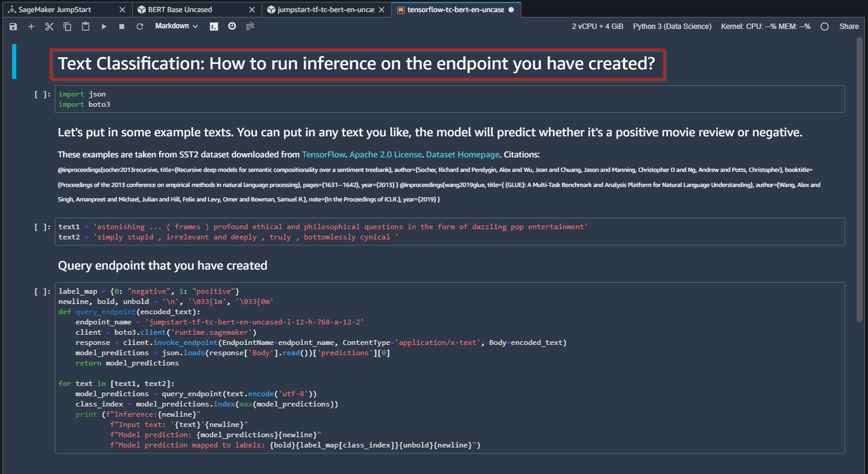Copy the selected cell
The height and width of the screenshot is (474, 868).
click(68, 27)
